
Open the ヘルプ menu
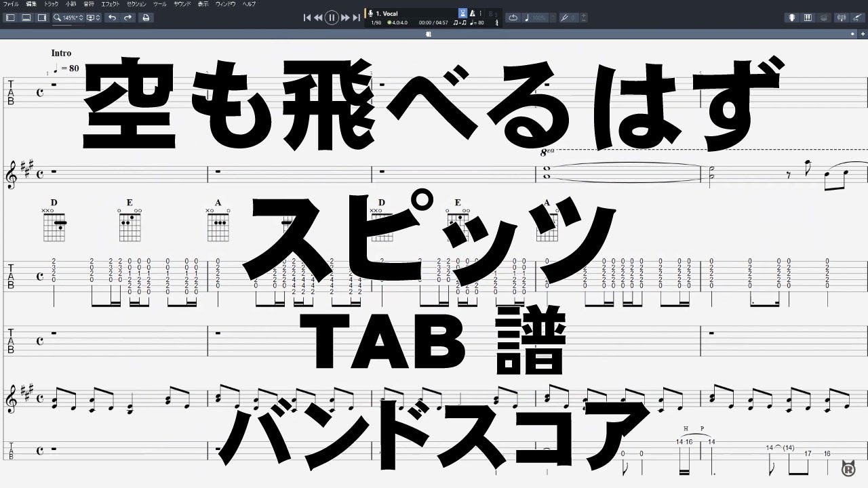pyautogui.click(x=249, y=4)
